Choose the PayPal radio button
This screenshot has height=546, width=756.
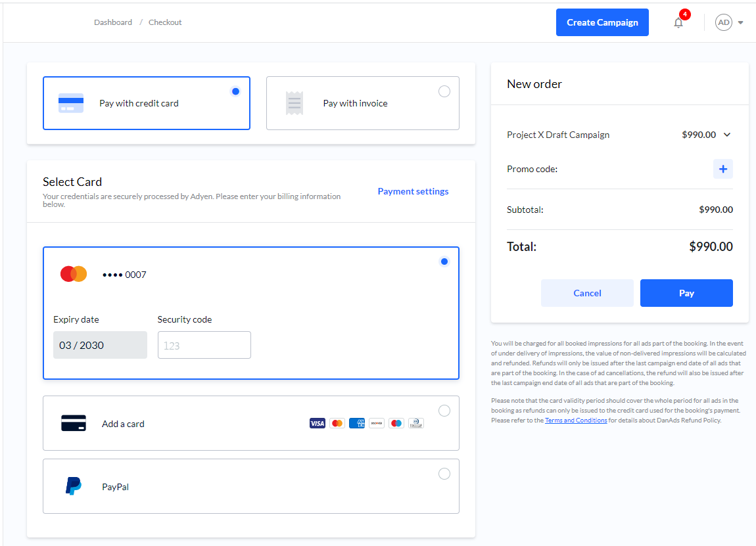coord(444,474)
